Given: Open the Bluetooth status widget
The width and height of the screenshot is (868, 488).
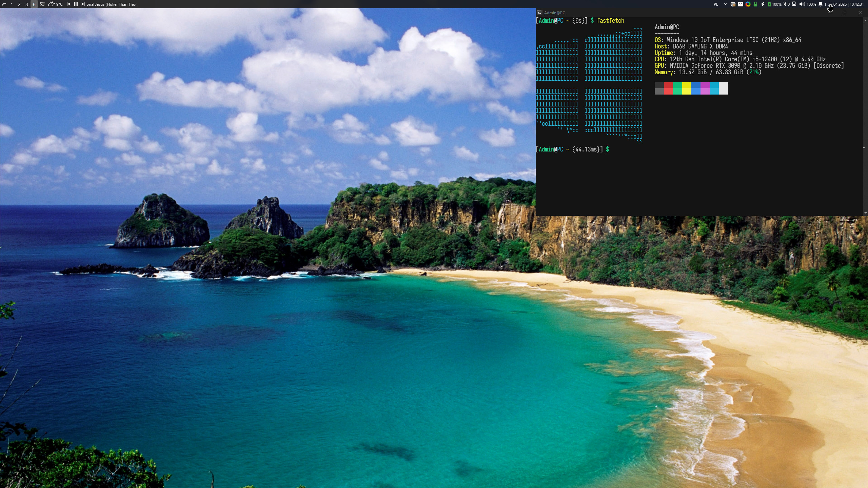Looking at the screenshot, I should pos(786,4).
